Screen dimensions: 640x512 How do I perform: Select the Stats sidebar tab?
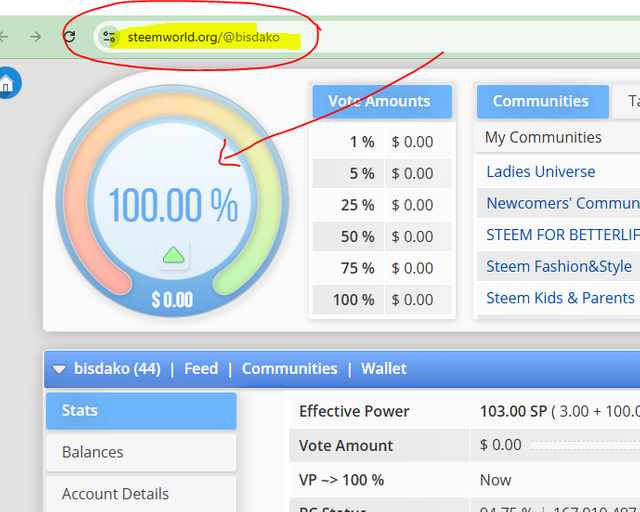141,411
